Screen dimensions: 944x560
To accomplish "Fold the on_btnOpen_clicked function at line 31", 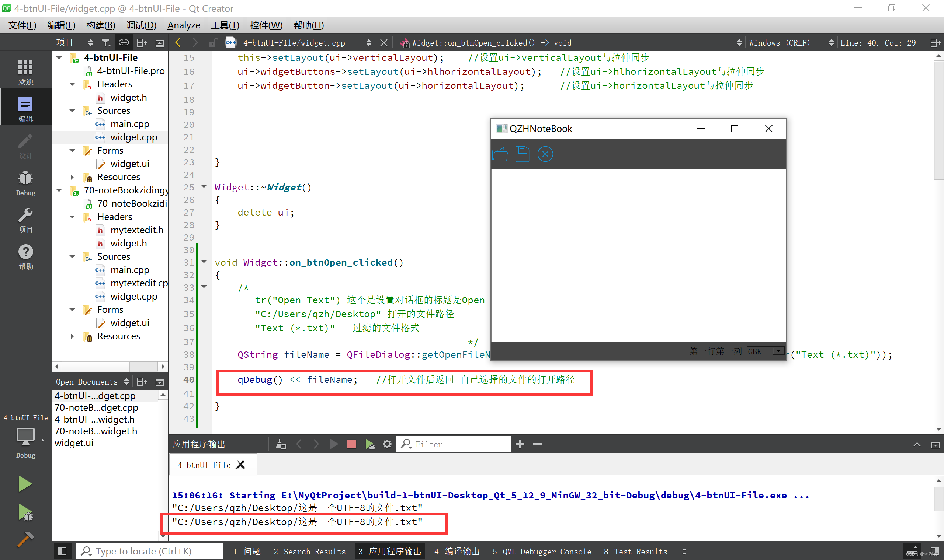I will 204,262.
